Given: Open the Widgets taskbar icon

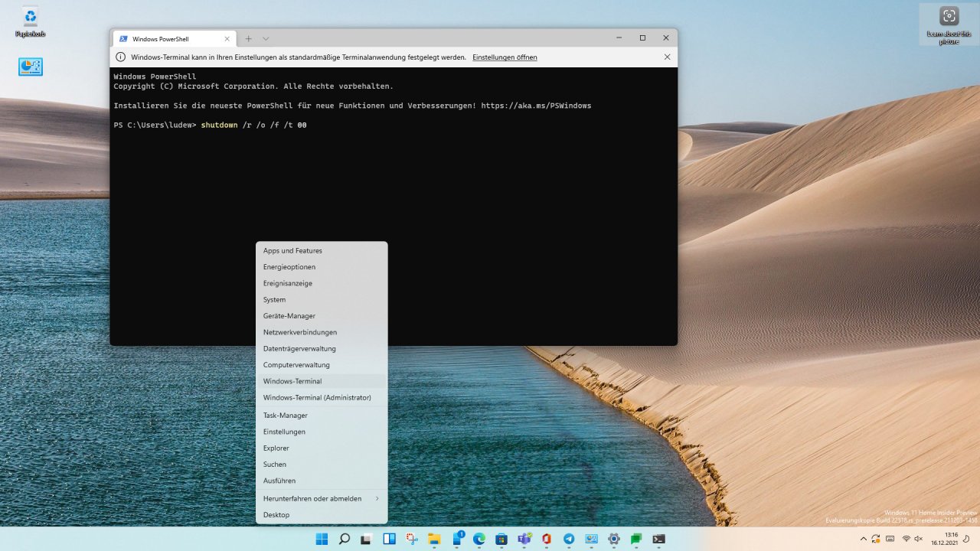Looking at the screenshot, I should coord(389,539).
